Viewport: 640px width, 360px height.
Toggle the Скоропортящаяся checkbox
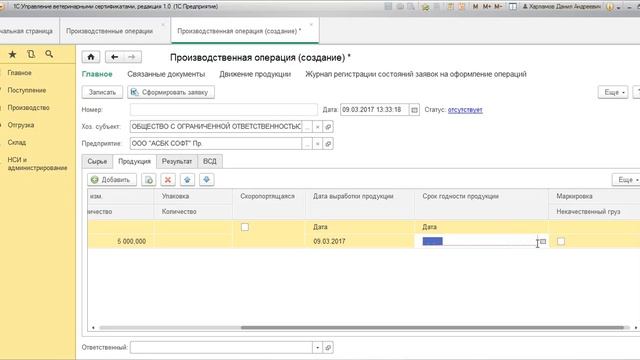(244, 227)
